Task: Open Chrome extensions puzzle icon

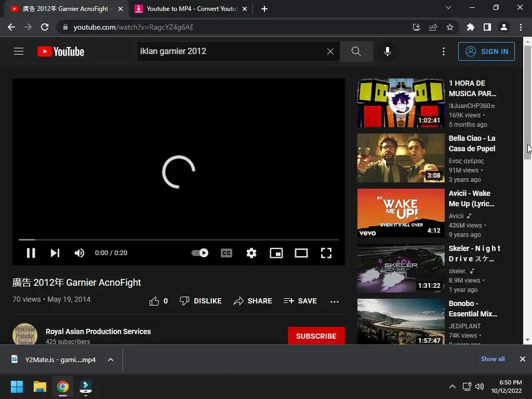Action: pos(471,27)
